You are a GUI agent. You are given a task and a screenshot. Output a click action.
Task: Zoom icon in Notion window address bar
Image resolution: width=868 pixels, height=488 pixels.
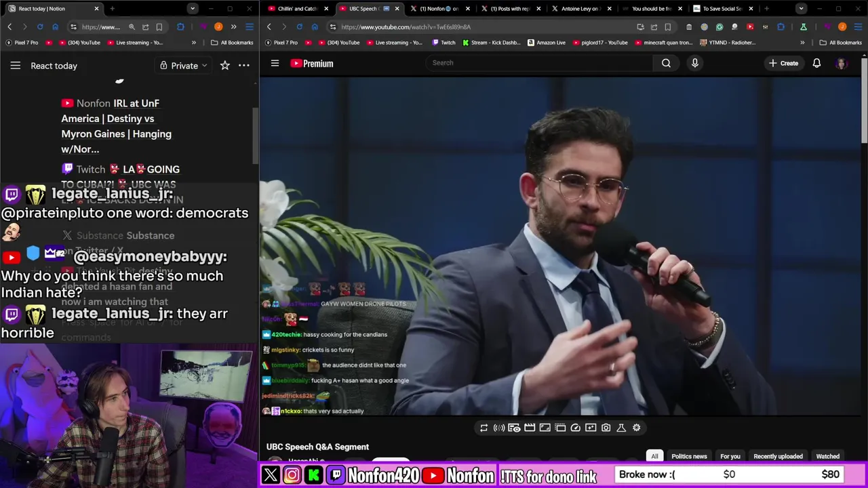click(x=132, y=26)
